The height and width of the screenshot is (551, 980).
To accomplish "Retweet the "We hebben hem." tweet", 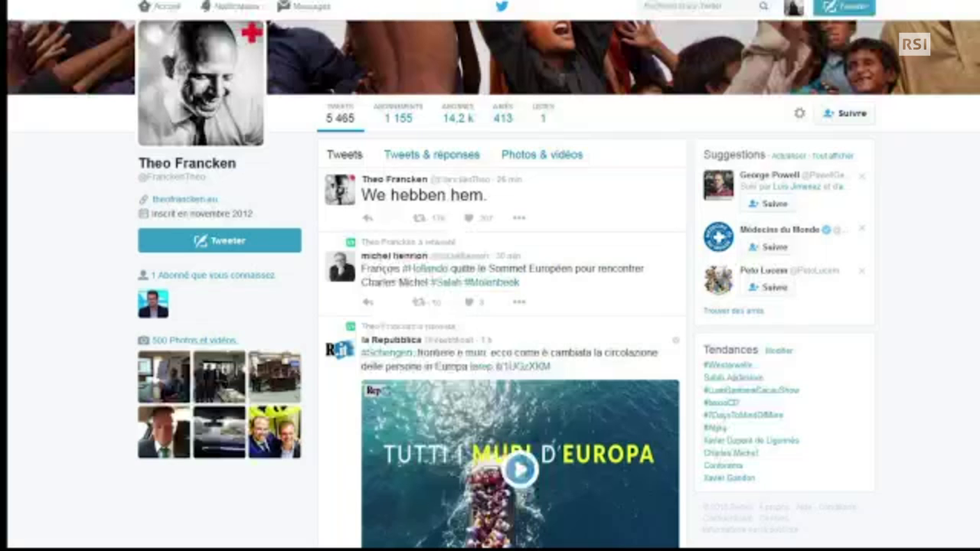I will tap(419, 218).
